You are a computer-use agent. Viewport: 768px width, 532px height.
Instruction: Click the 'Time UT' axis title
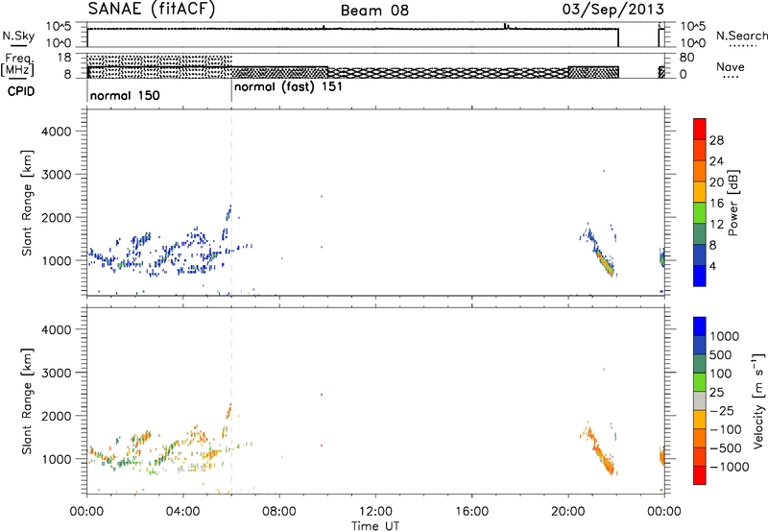(375, 525)
